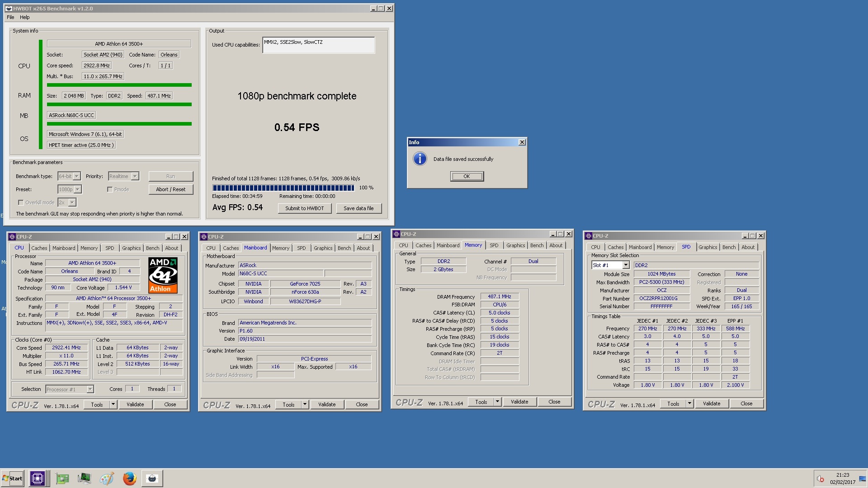Click the first CPU-Z window title icon

point(12,237)
